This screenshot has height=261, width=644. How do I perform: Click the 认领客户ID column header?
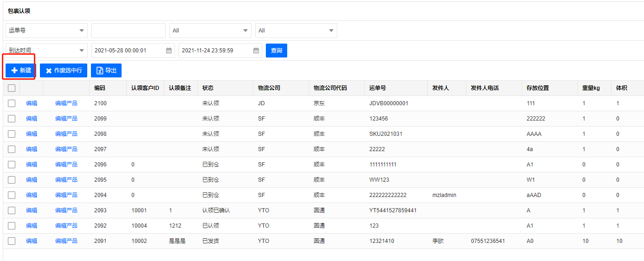point(145,88)
